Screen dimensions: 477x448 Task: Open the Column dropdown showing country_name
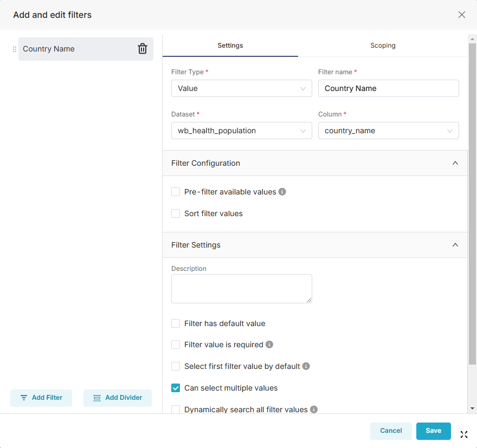[388, 131]
